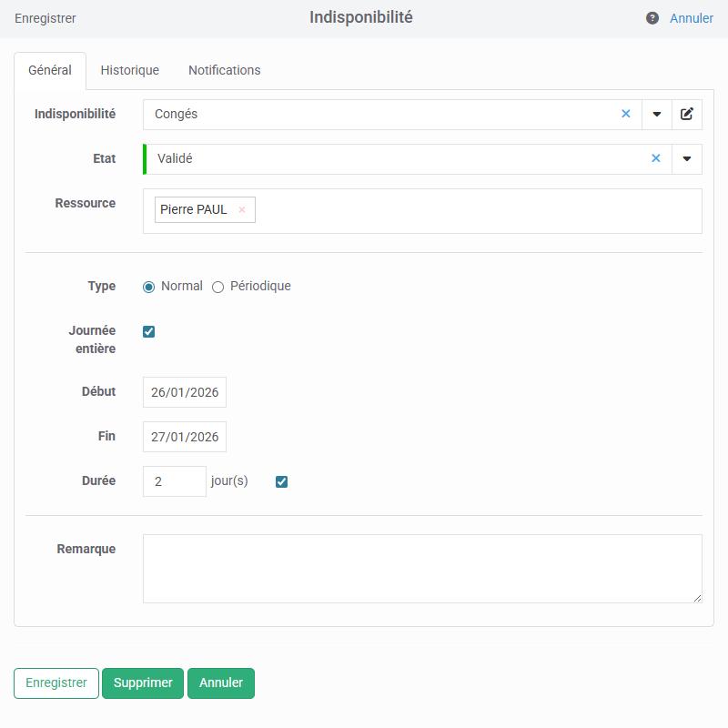
Task: Click the Indisponibilité page title
Action: [360, 17]
